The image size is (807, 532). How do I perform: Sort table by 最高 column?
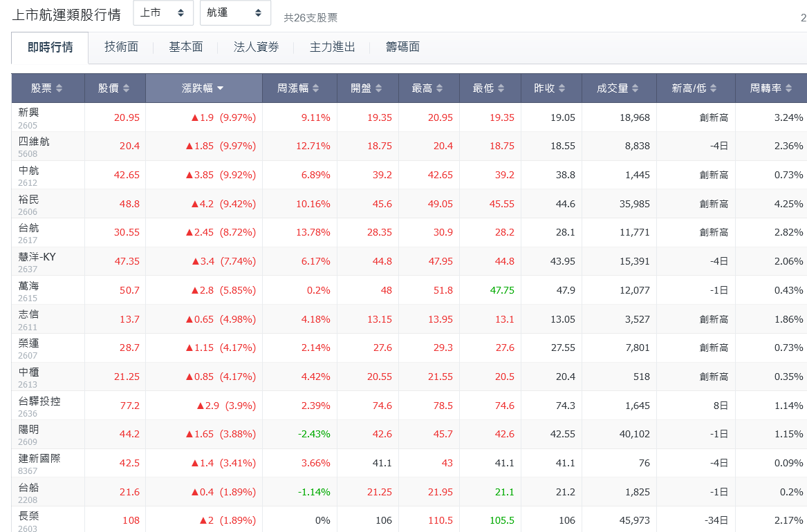(428, 88)
